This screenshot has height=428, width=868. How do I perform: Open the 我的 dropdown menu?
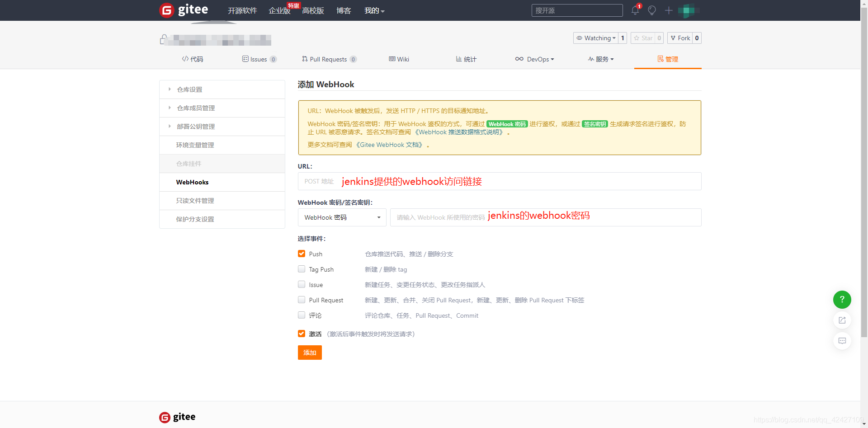point(374,10)
